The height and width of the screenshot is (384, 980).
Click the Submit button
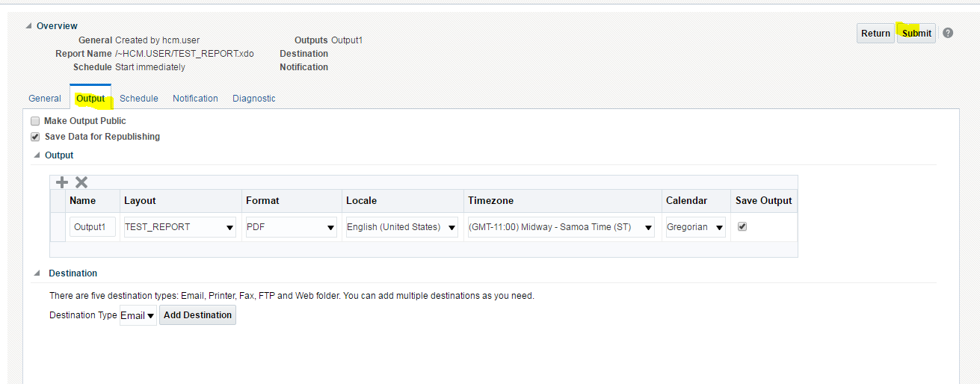click(x=916, y=33)
